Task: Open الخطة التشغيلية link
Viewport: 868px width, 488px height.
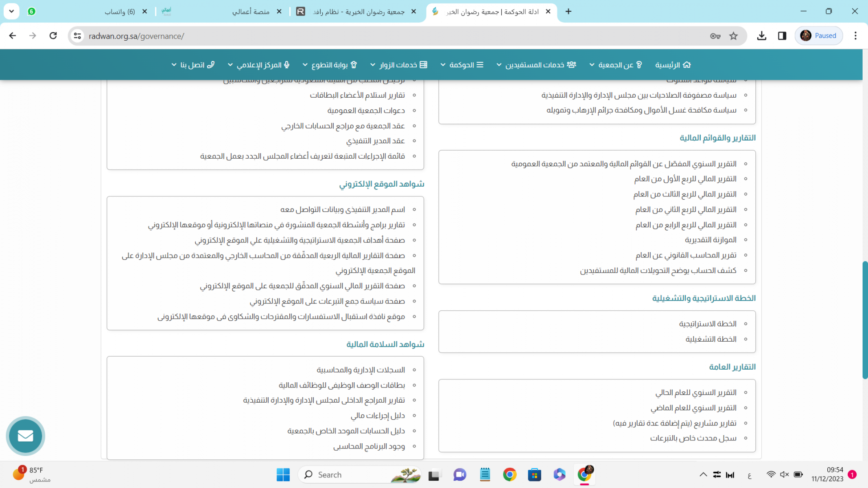Action: click(x=711, y=339)
